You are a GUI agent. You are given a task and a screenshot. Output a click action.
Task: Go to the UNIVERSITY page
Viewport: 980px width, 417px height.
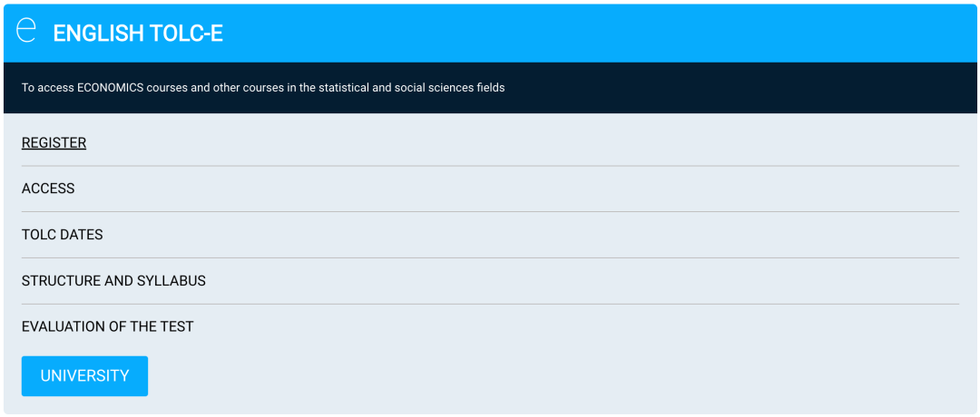[84, 375]
